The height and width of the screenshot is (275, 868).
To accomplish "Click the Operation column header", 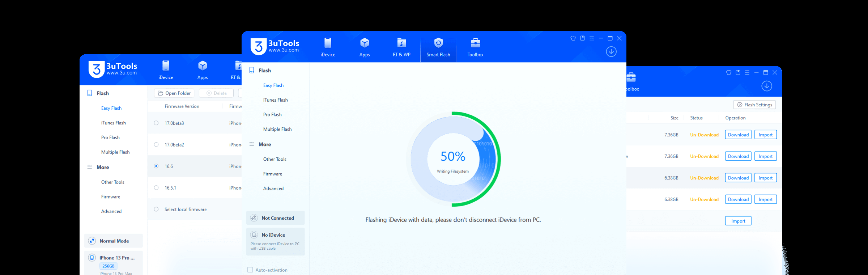I will pos(735,118).
